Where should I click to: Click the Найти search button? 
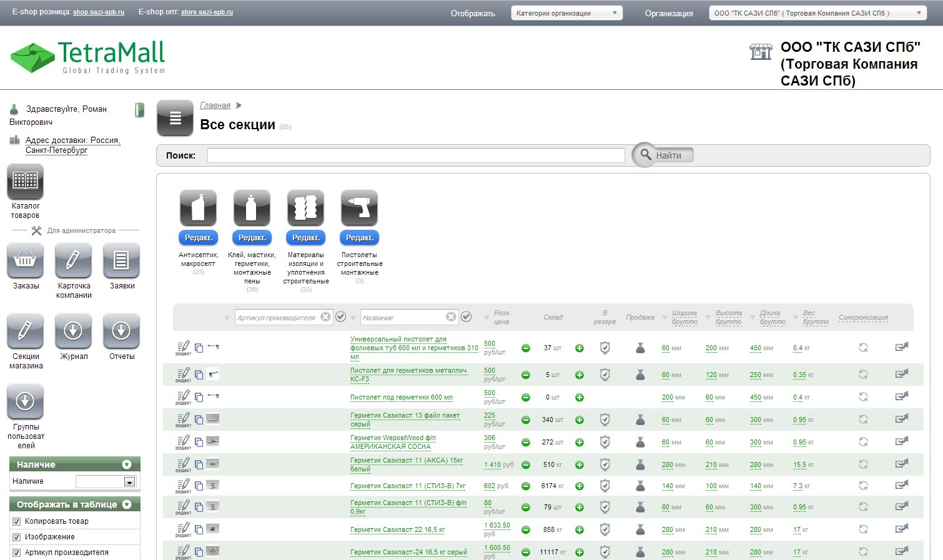click(x=663, y=155)
